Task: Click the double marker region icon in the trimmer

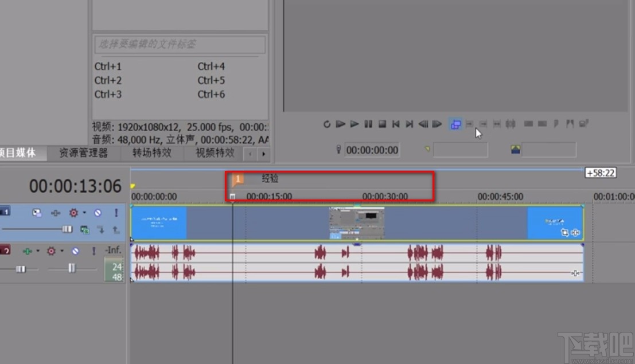Action: coord(570,124)
